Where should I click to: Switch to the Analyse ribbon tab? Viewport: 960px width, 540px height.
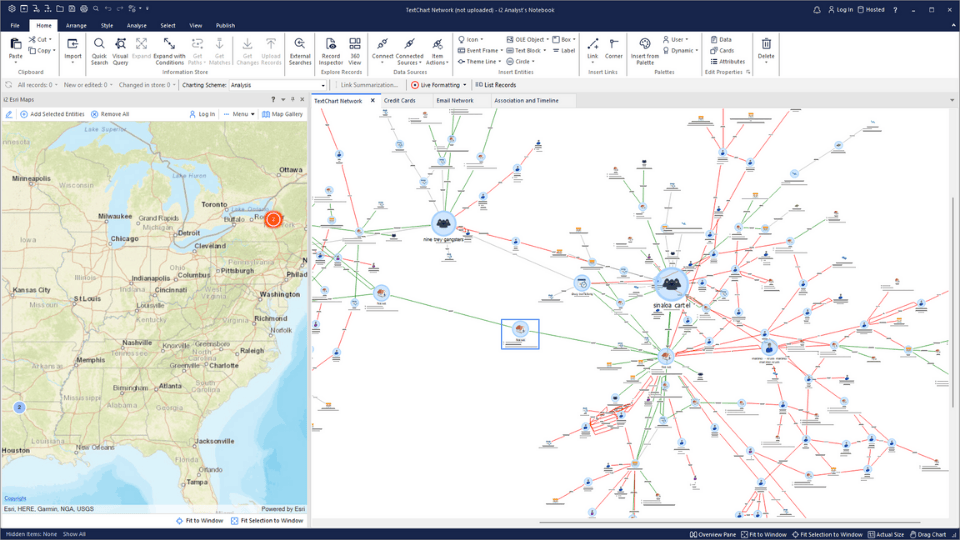click(x=136, y=26)
